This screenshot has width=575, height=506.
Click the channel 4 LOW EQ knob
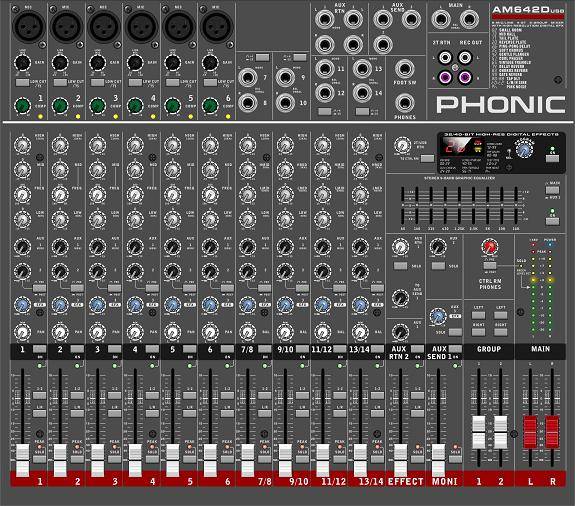pos(135,219)
